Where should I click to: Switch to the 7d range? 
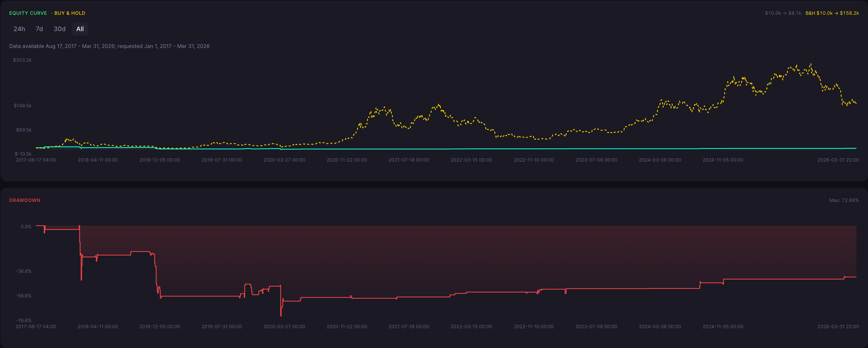click(x=39, y=29)
